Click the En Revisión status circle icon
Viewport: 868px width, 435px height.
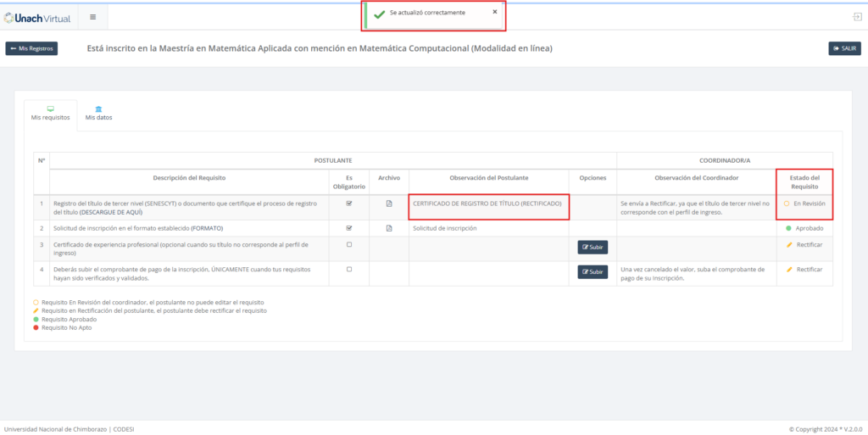[x=787, y=204]
